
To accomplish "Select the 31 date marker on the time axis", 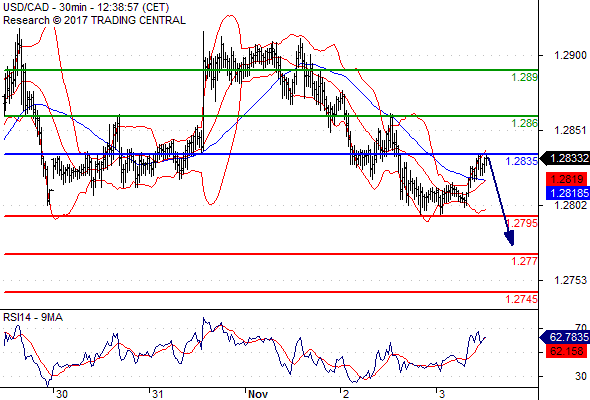I will (157, 394).
